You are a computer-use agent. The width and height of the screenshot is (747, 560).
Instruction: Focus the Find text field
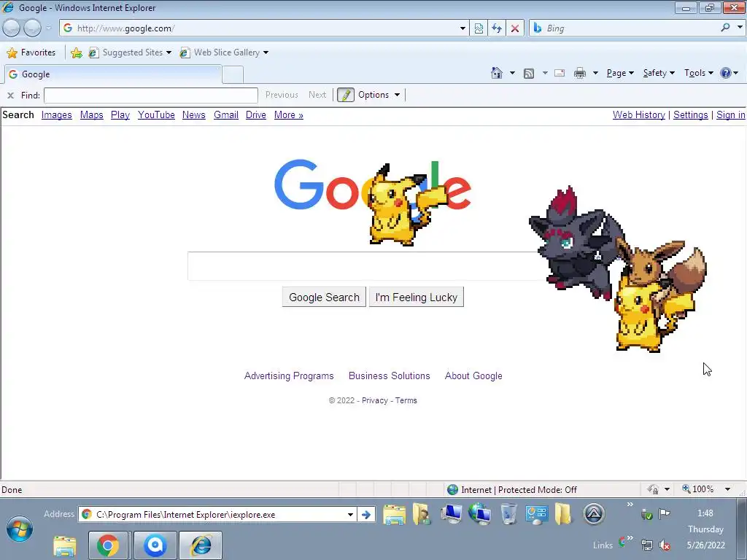click(x=150, y=96)
